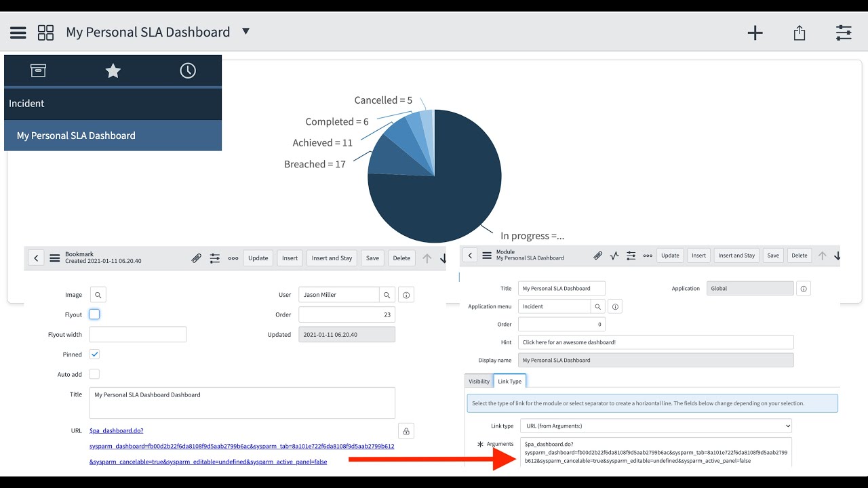Open the more options menu on the Module header
This screenshot has width=868, height=488.
[x=647, y=256]
